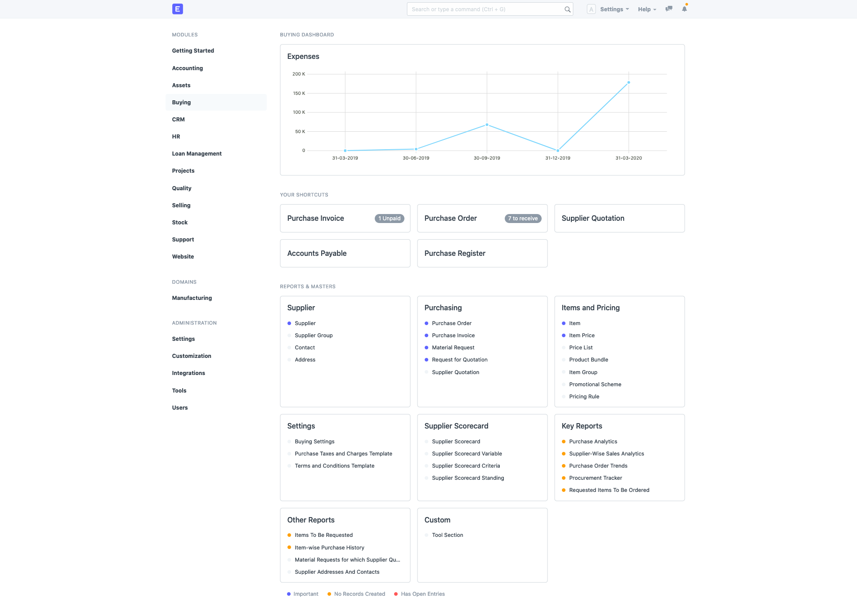Open the Purchase Invoice shortcut

[x=315, y=218]
